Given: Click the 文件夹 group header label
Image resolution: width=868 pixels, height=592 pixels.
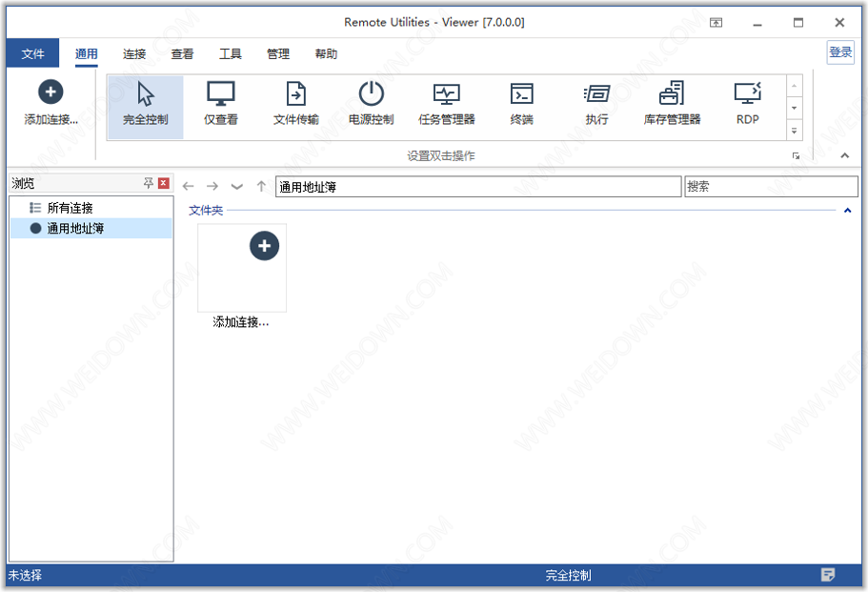Looking at the screenshot, I should pyautogui.click(x=206, y=211).
